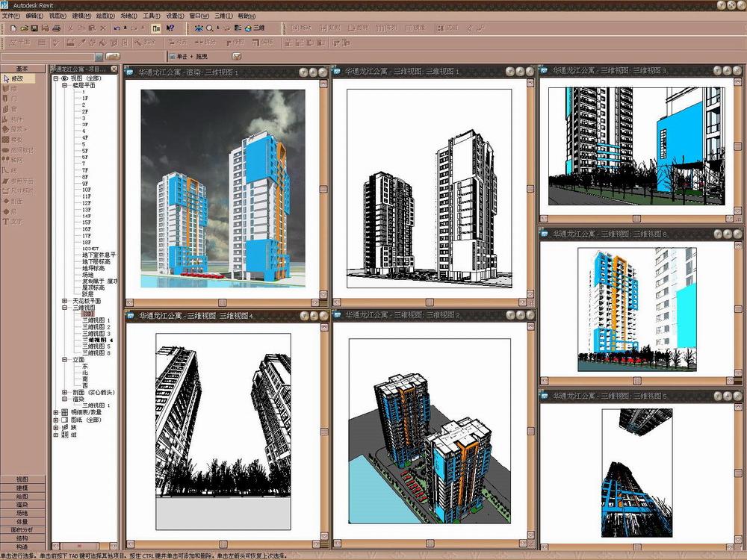Viewport: 747px width, 560px height.
Task: Toggle the 单击 + 拖拽 checkbox
Action: (171, 56)
